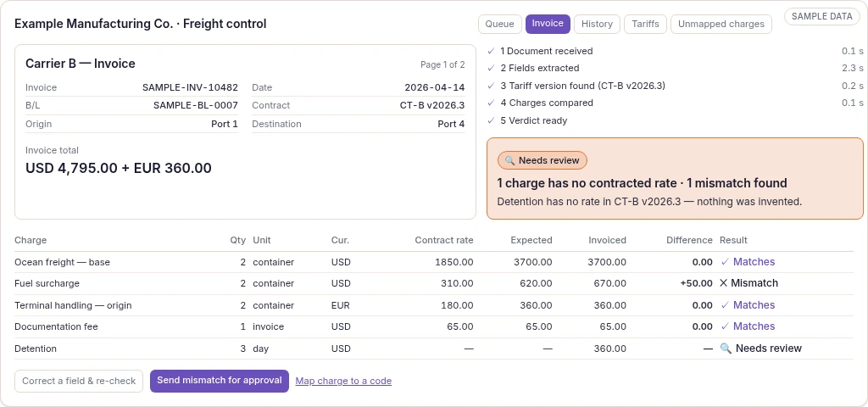
Task: Click the Result column header
Action: [733, 240]
